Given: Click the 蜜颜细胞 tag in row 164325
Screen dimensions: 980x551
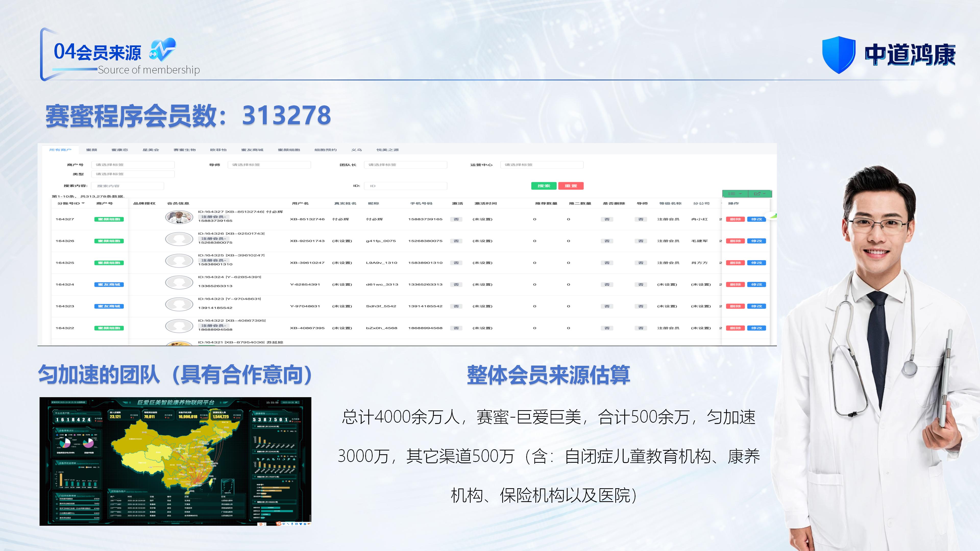Looking at the screenshot, I should [109, 263].
